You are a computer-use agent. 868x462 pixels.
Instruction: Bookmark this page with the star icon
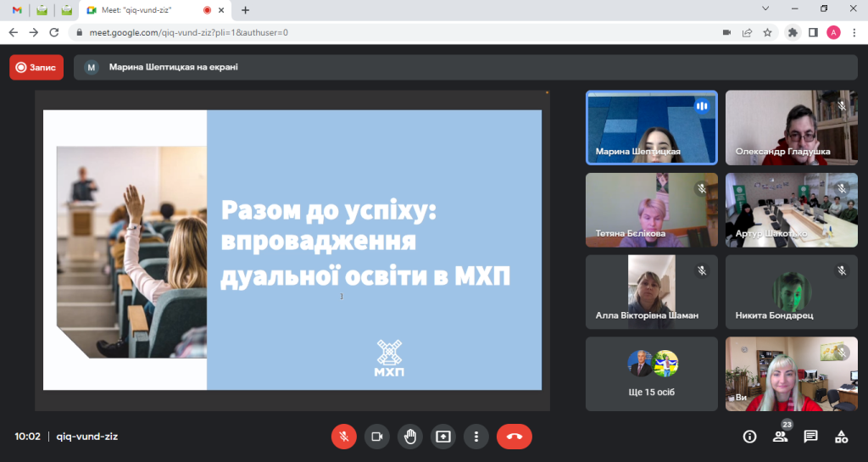pos(767,32)
